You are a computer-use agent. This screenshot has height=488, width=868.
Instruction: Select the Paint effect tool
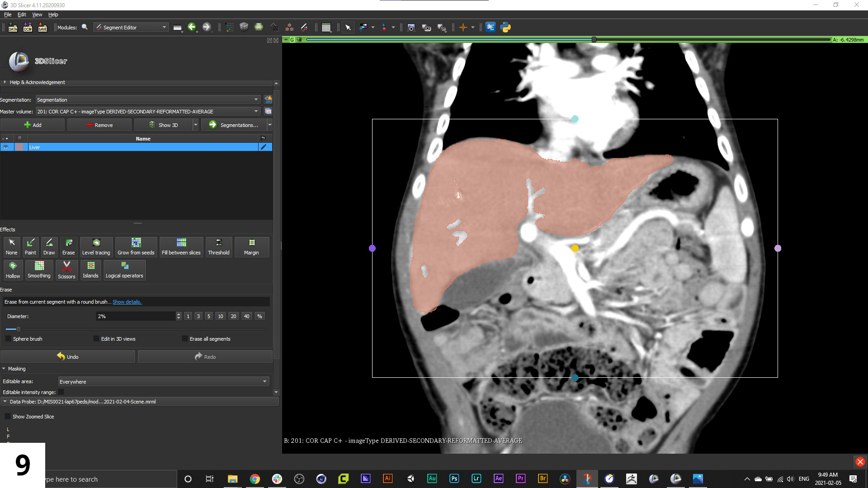pos(30,246)
